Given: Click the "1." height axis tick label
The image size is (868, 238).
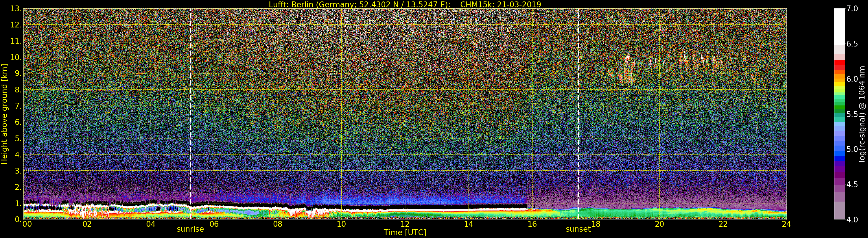Looking at the screenshot, I should 18,203.
